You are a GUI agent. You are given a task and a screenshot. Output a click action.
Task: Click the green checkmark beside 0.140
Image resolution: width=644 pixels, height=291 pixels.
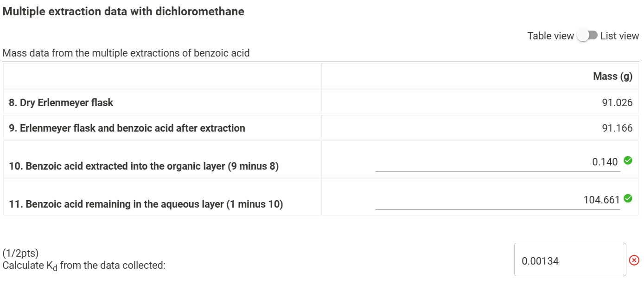[x=629, y=161]
